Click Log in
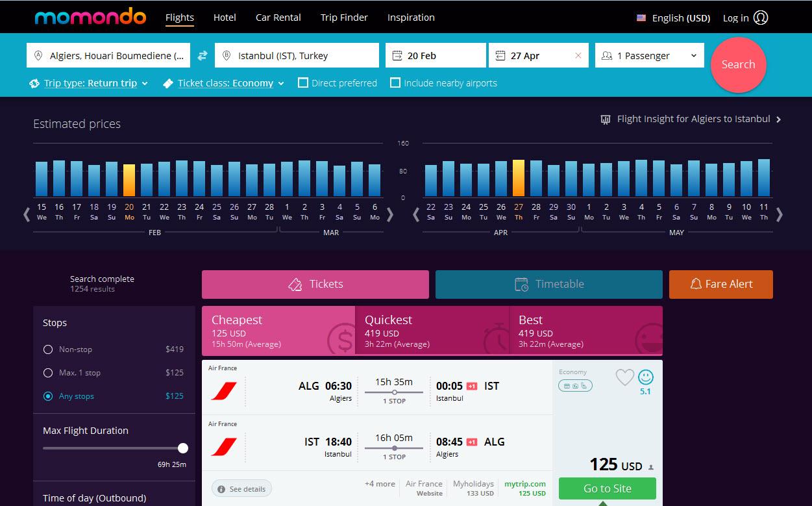The width and height of the screenshot is (812, 506). pyautogui.click(x=735, y=18)
